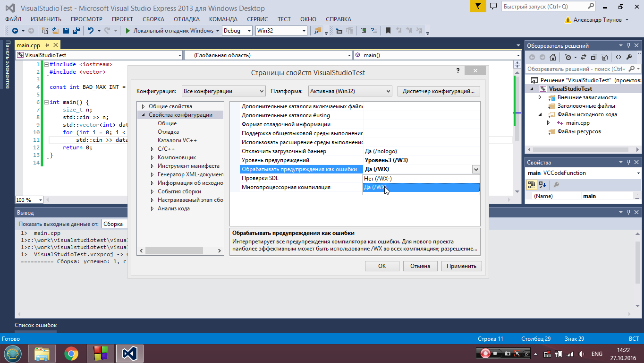Expand the Общие свойства tree node
644x363 pixels.
(x=143, y=106)
